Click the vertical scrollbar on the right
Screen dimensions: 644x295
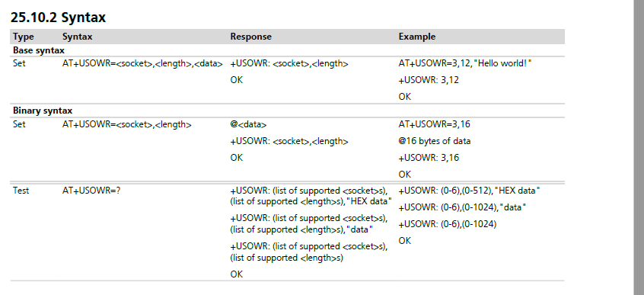639,147
